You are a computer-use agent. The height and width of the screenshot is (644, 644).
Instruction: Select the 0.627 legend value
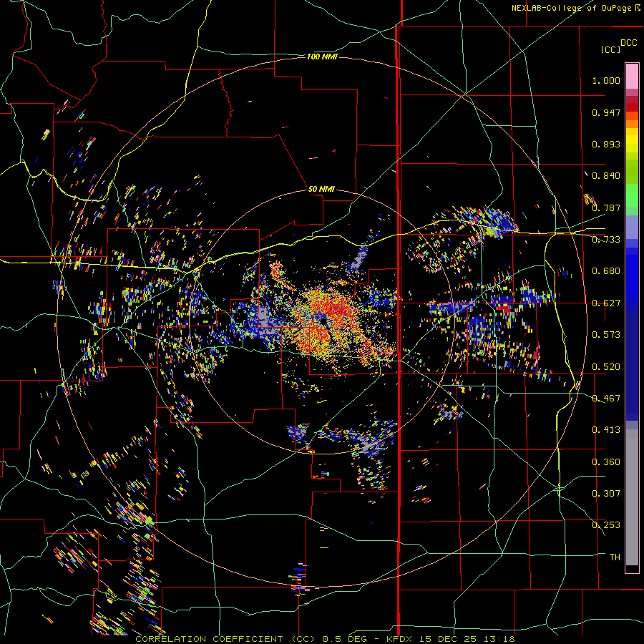coord(606,303)
